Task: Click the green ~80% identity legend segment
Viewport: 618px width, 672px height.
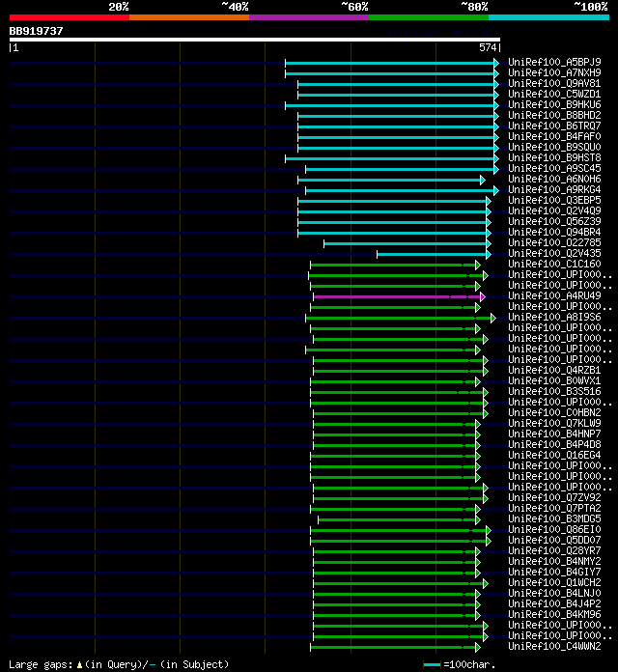Action: click(429, 17)
